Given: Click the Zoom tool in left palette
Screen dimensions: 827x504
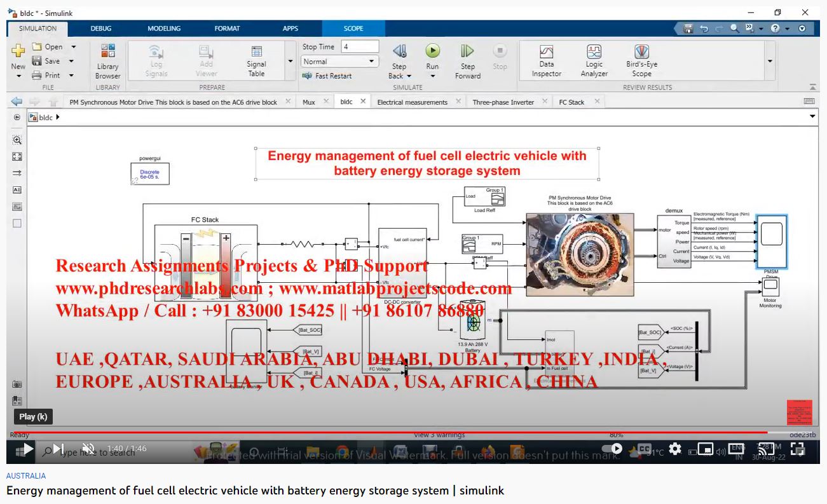Looking at the screenshot, I should click(x=17, y=140).
